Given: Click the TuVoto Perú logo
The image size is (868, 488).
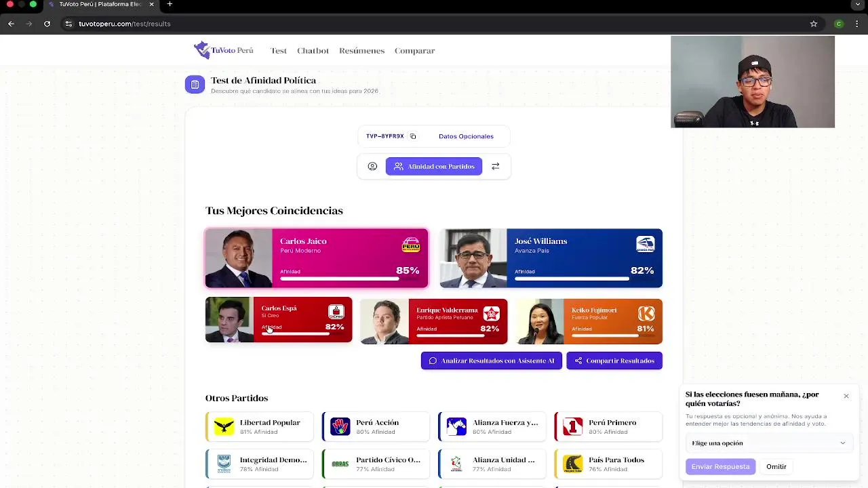Looking at the screenshot, I should [223, 50].
